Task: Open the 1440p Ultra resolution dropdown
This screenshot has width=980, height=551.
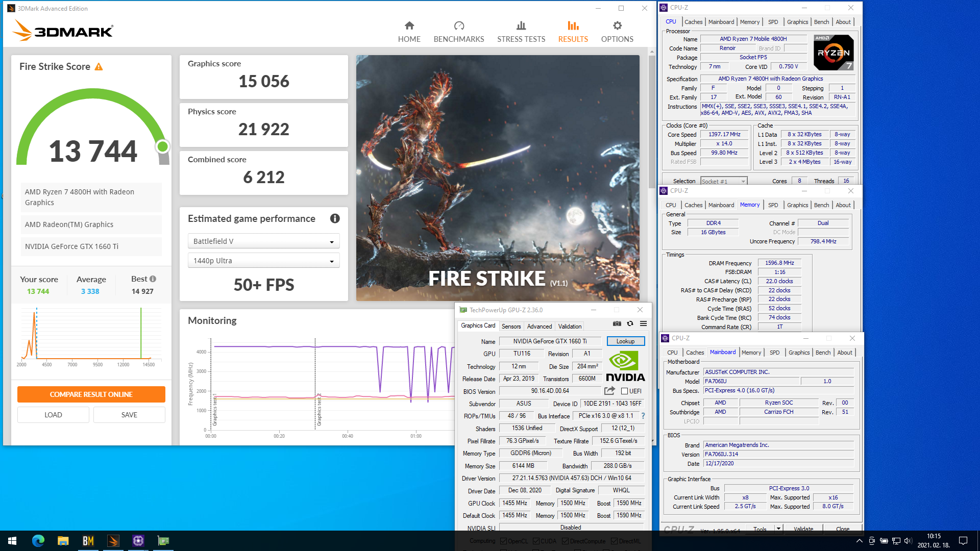Action: point(263,261)
